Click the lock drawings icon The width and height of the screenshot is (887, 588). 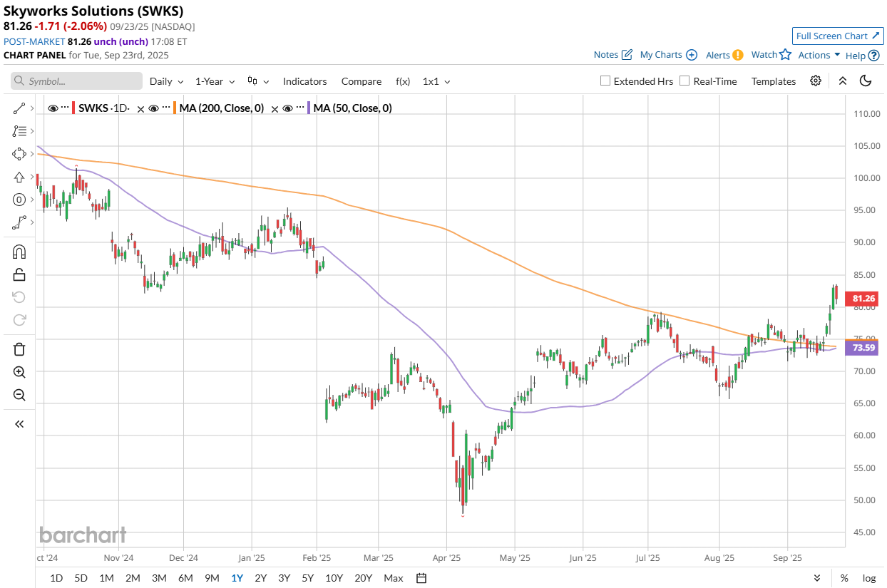[x=19, y=274]
